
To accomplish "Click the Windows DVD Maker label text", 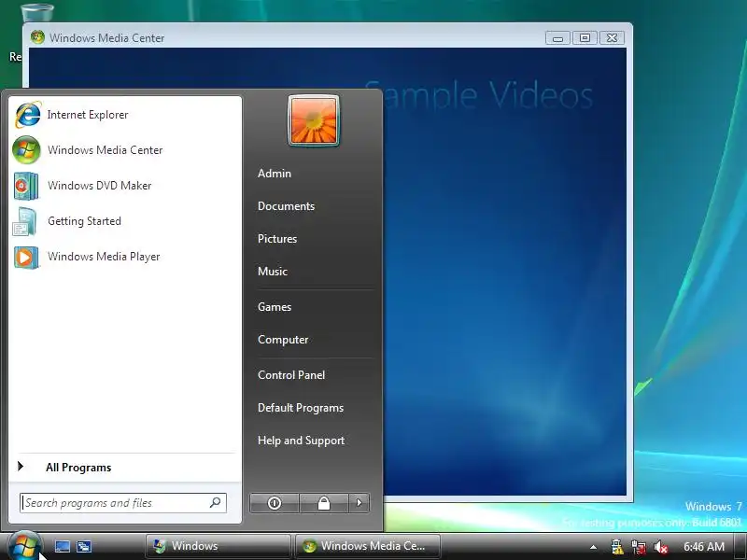I will click(x=100, y=186).
